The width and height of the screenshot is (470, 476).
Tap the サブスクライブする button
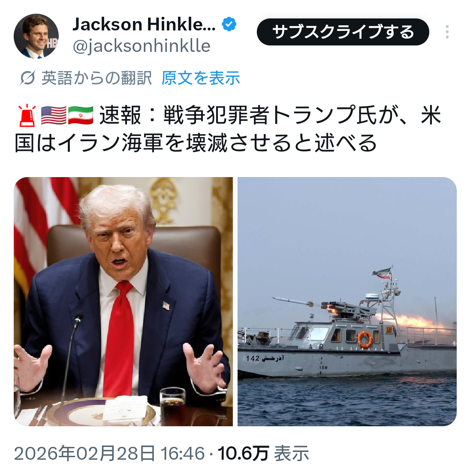(x=343, y=32)
